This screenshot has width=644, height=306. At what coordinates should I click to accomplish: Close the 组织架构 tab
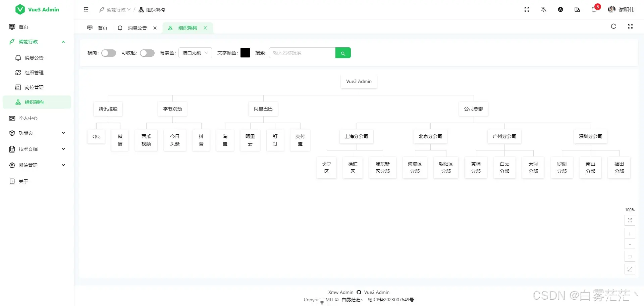pos(205,28)
